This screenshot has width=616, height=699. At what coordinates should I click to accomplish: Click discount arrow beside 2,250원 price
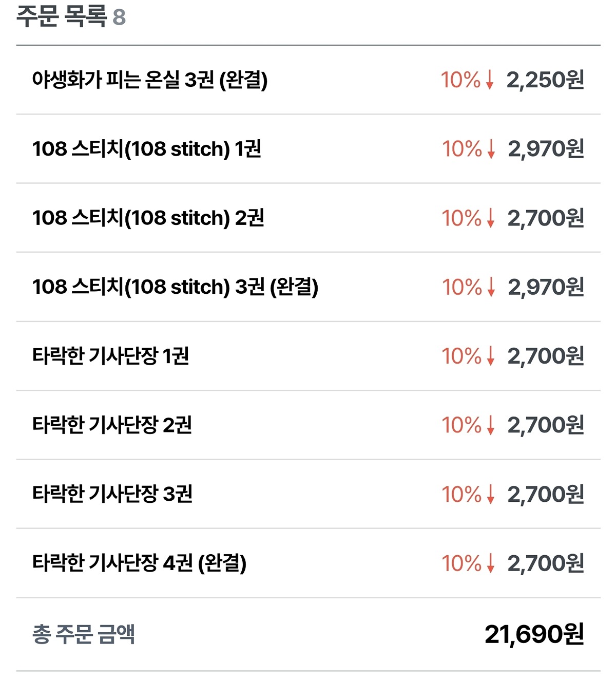click(x=490, y=80)
